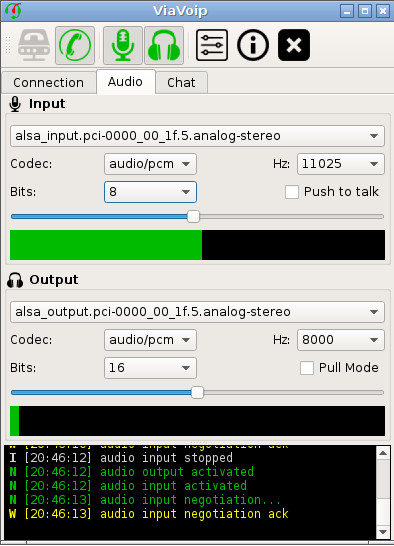Click last log line 'audio input negotiation ack'

click(x=149, y=514)
